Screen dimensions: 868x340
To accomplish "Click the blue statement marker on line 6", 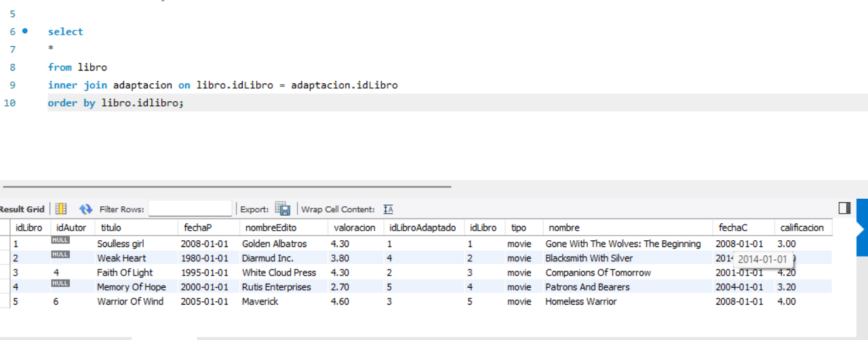I will point(25,31).
